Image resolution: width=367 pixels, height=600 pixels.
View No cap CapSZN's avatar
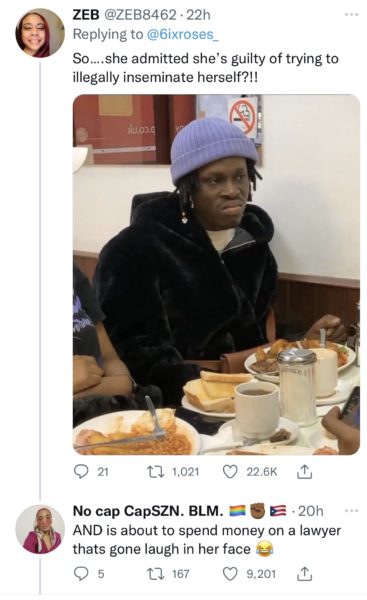click(39, 529)
